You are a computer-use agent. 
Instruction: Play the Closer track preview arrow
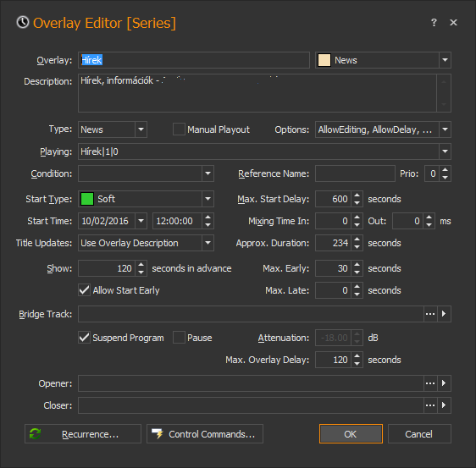click(444, 405)
